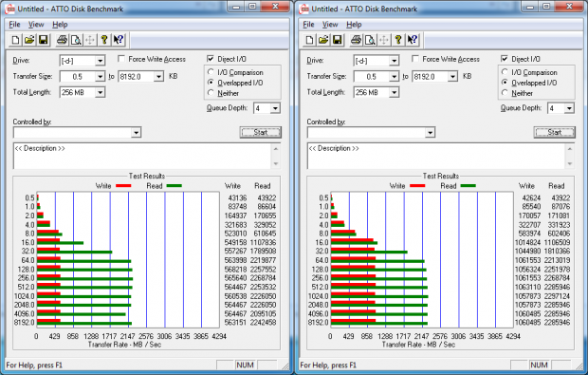Click the About question-mark icon in right window
The height and width of the screenshot is (375, 588).
[398, 40]
